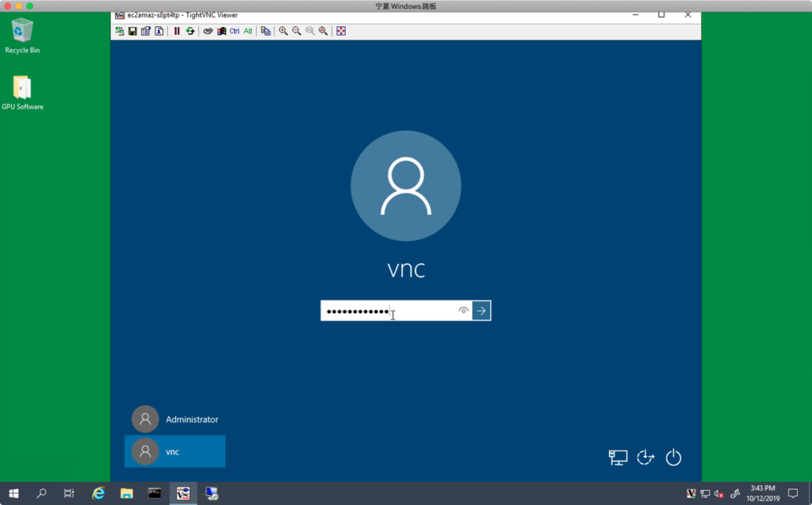Screen dimensions: 812x505
Task: Zoom out of the remote desktop
Action: 297,31
